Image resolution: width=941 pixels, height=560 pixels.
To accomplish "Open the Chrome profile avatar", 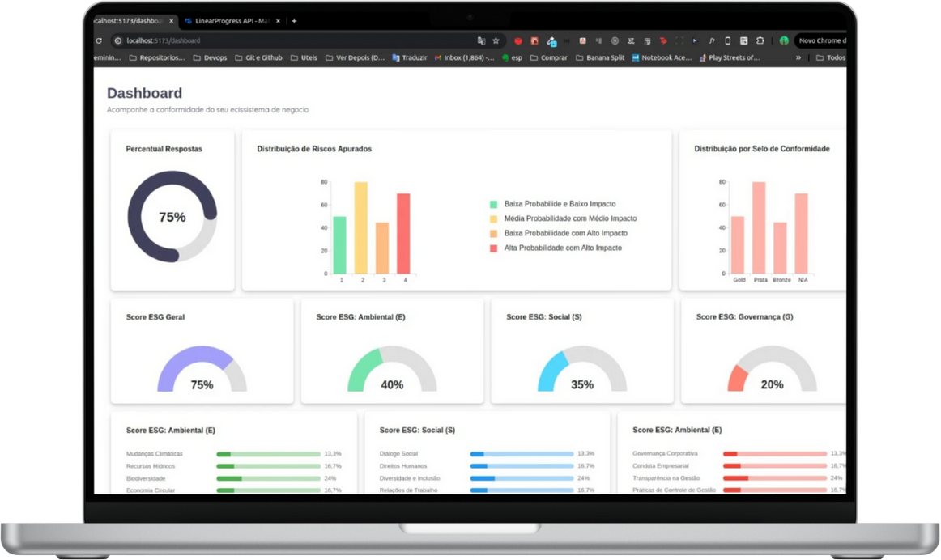I will pos(784,40).
